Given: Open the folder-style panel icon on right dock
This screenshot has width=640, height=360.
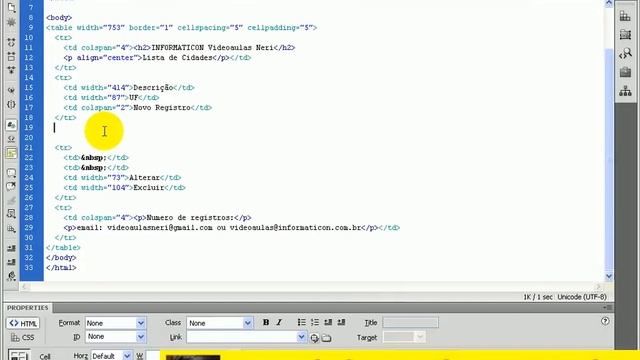Looking at the screenshot, I should coord(625,35).
